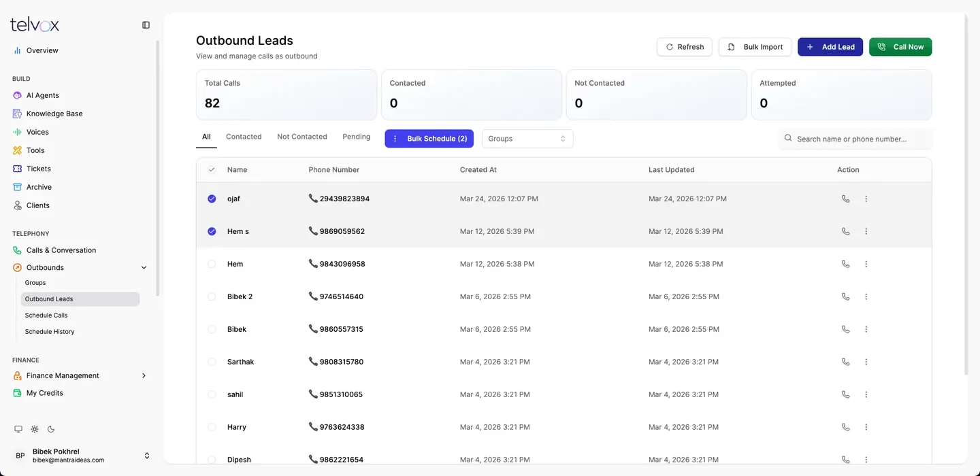Screen dimensions: 980x476
Task: Call Bibek 9860557315 using the phone icon
Action: [846, 329]
